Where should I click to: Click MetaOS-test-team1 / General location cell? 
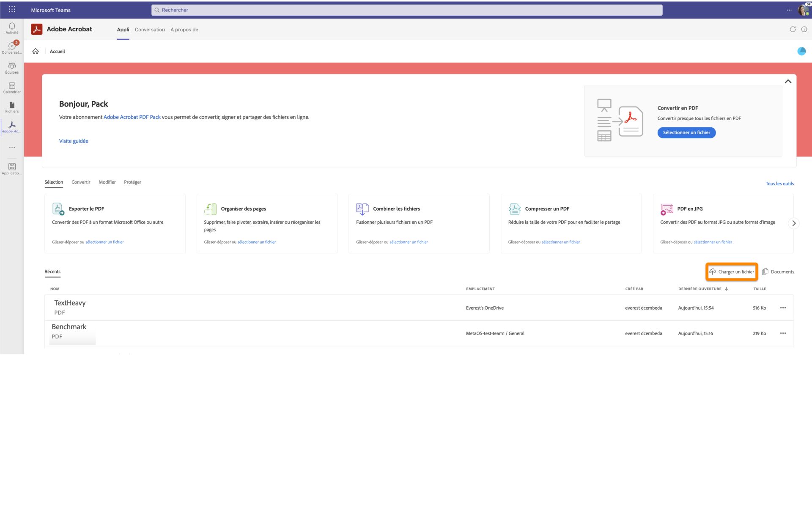(x=495, y=333)
